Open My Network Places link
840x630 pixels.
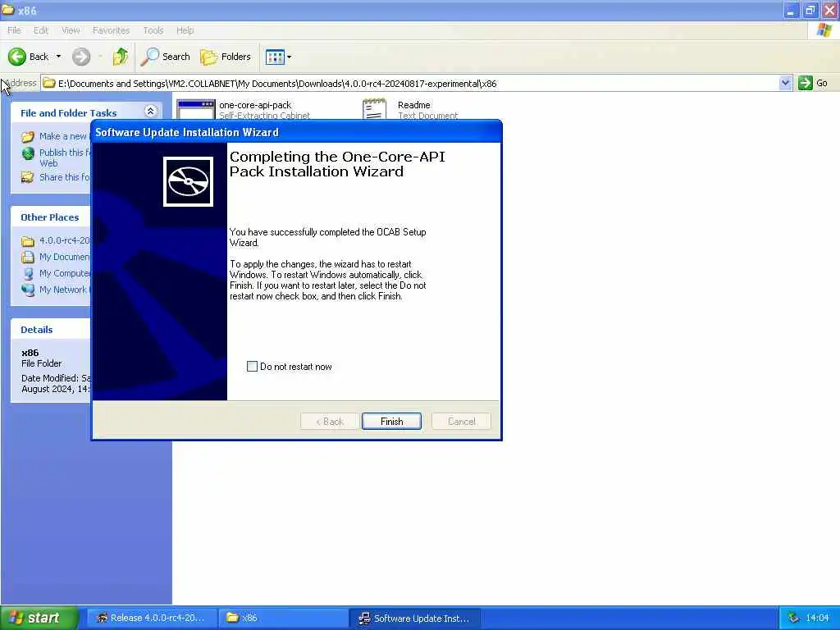pyautogui.click(x=56, y=290)
